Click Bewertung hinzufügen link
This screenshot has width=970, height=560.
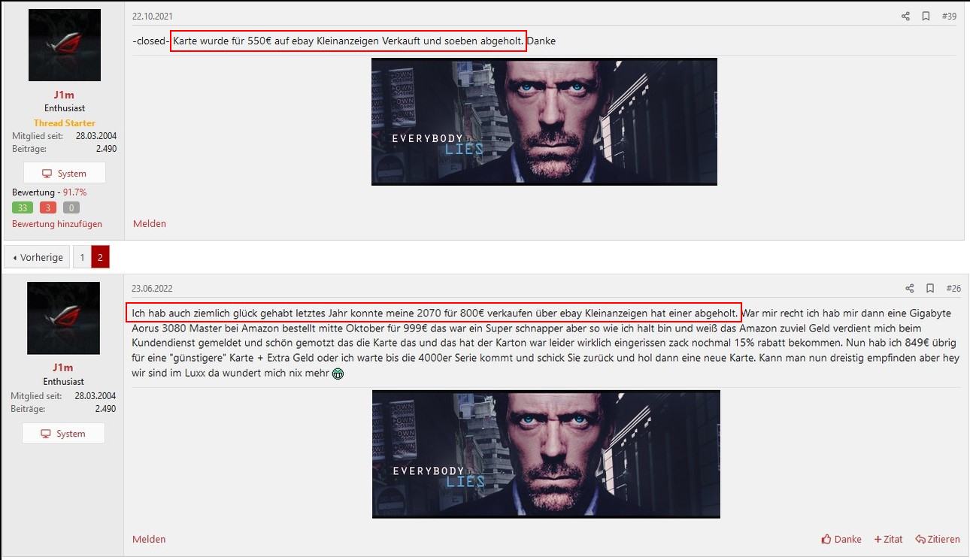click(x=57, y=223)
